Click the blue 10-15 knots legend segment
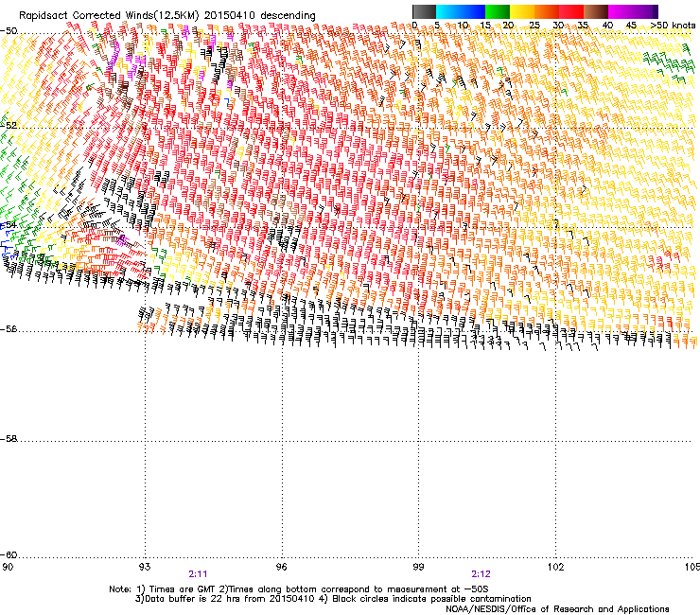 click(473, 11)
